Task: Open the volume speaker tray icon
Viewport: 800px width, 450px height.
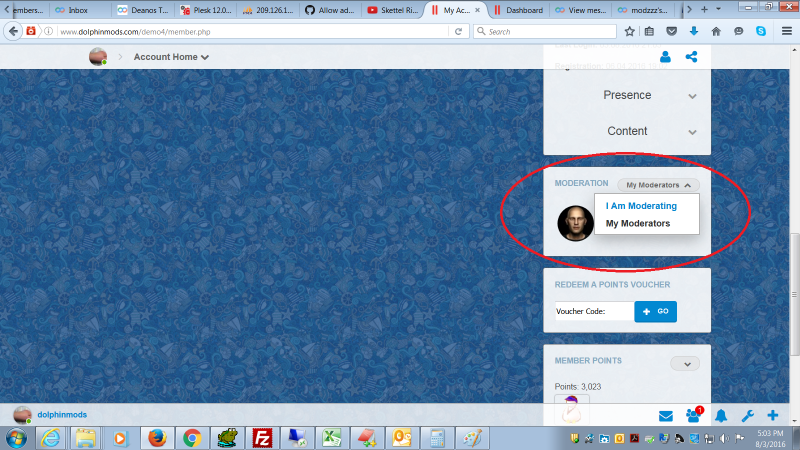Action: click(724, 438)
